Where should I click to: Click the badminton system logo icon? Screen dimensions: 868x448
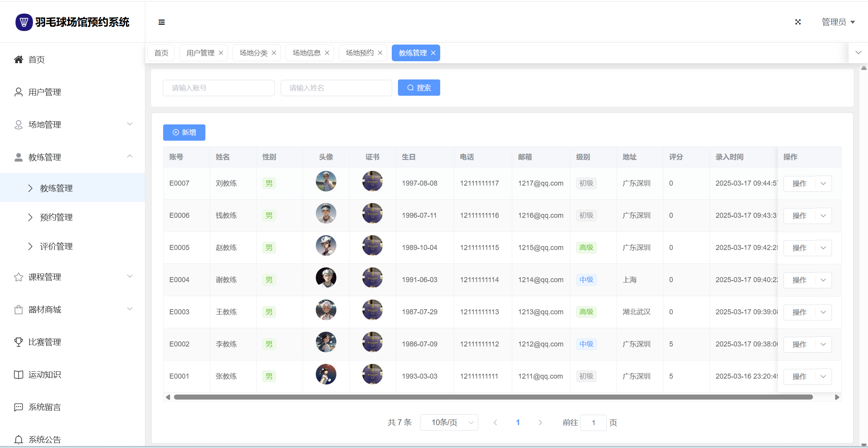coord(24,22)
